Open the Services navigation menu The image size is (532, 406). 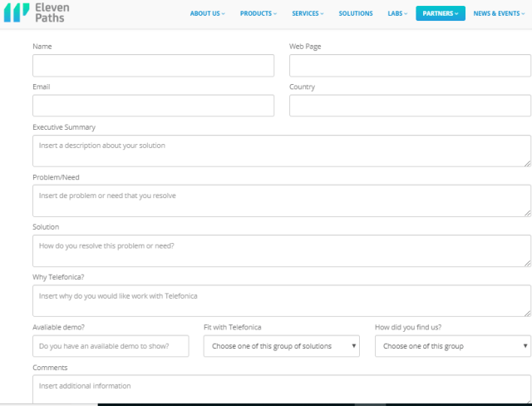tap(308, 13)
